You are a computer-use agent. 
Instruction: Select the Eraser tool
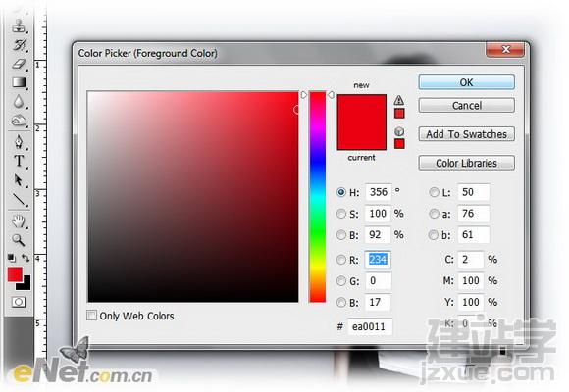pyautogui.click(x=19, y=64)
